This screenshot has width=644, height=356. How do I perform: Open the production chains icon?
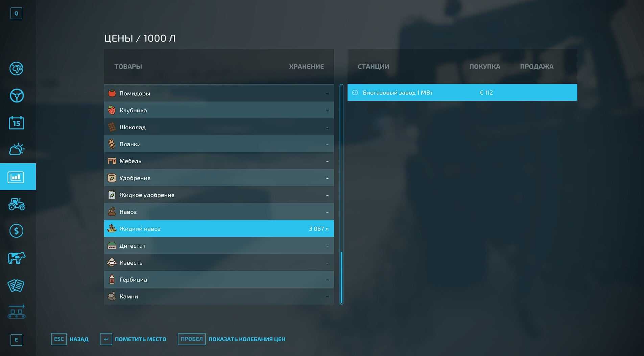point(16,312)
